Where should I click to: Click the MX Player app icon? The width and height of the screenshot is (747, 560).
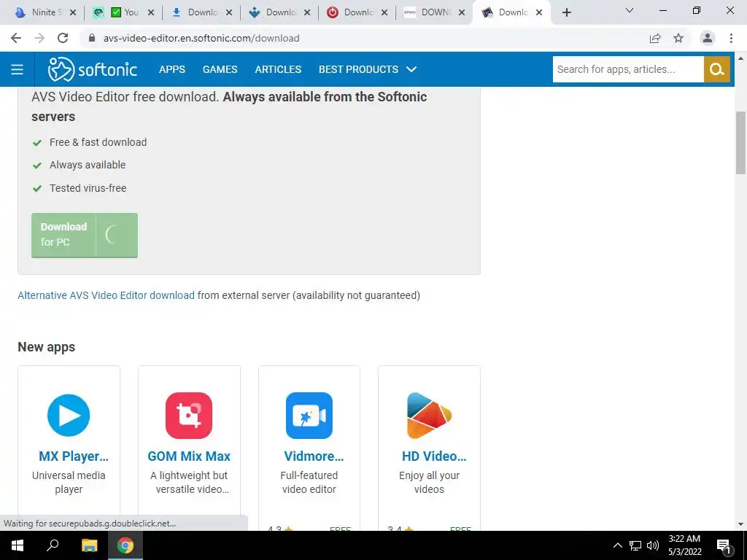69,415
